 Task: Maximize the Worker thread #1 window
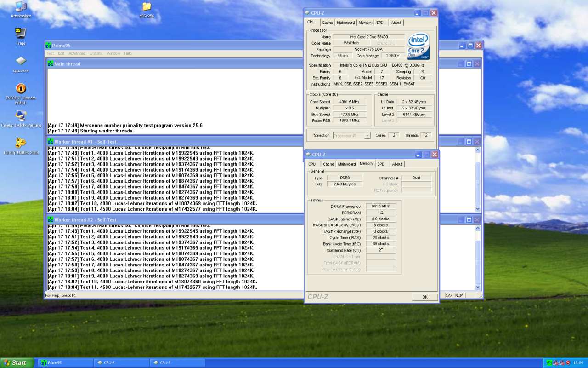tap(469, 142)
